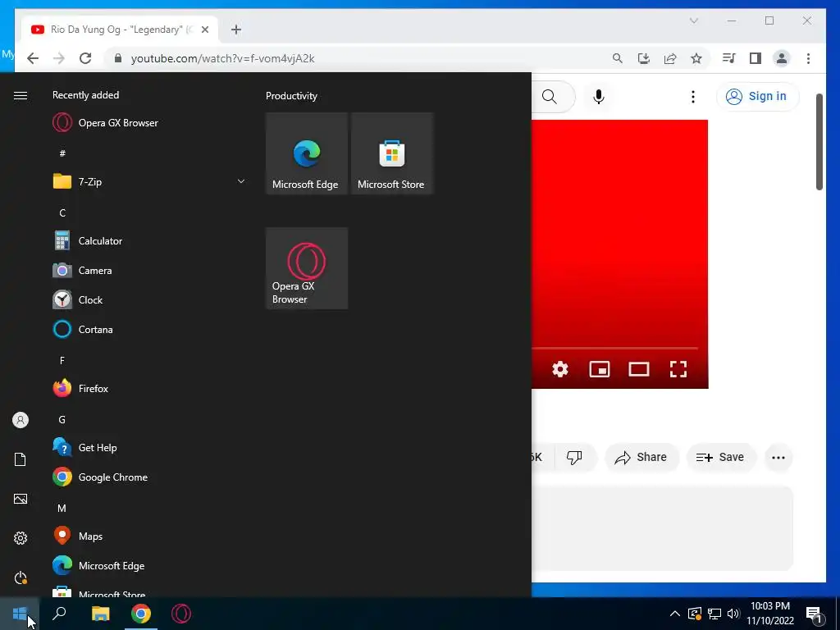Image resolution: width=840 pixels, height=630 pixels.
Task: Click the volume speaker tray icon
Action: coord(733,614)
